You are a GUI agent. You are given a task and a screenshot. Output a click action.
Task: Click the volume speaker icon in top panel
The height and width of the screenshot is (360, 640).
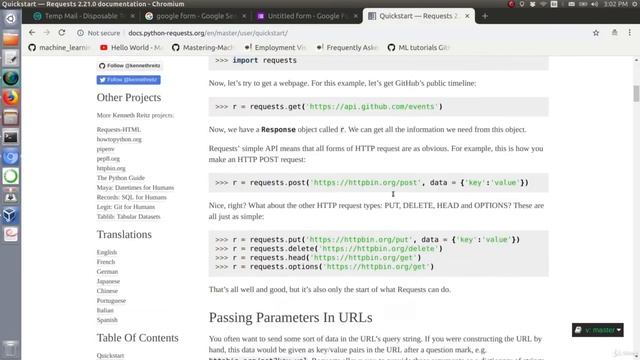coord(594,4)
